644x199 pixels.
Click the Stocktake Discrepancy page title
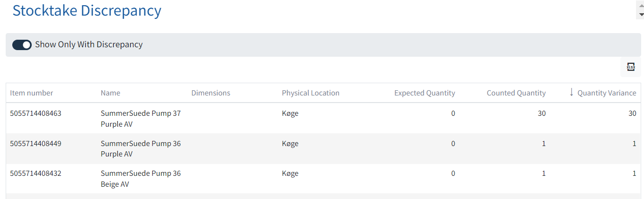(87, 10)
